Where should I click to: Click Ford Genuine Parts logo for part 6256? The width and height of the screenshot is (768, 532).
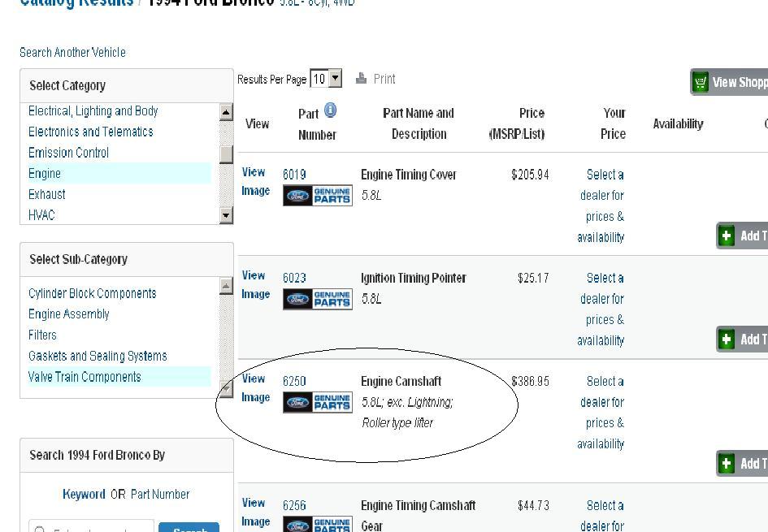(318, 524)
